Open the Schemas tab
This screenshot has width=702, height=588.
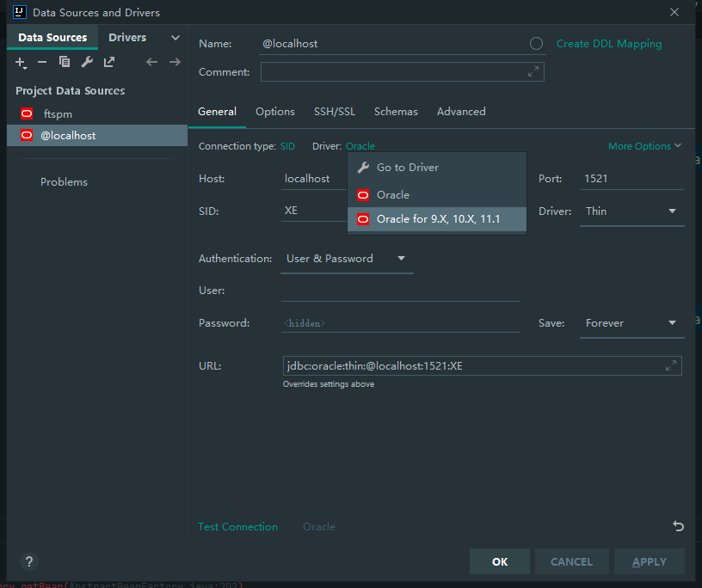coord(396,112)
